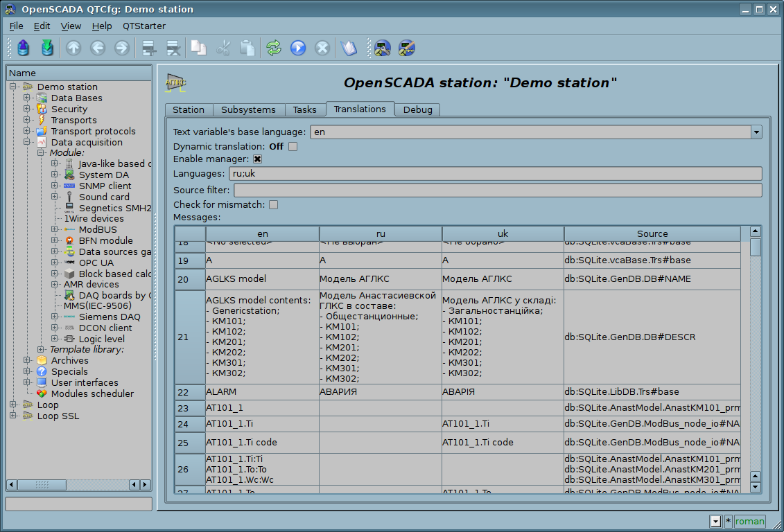Click the Security tree icon
This screenshot has height=532, width=784.
click(42, 109)
